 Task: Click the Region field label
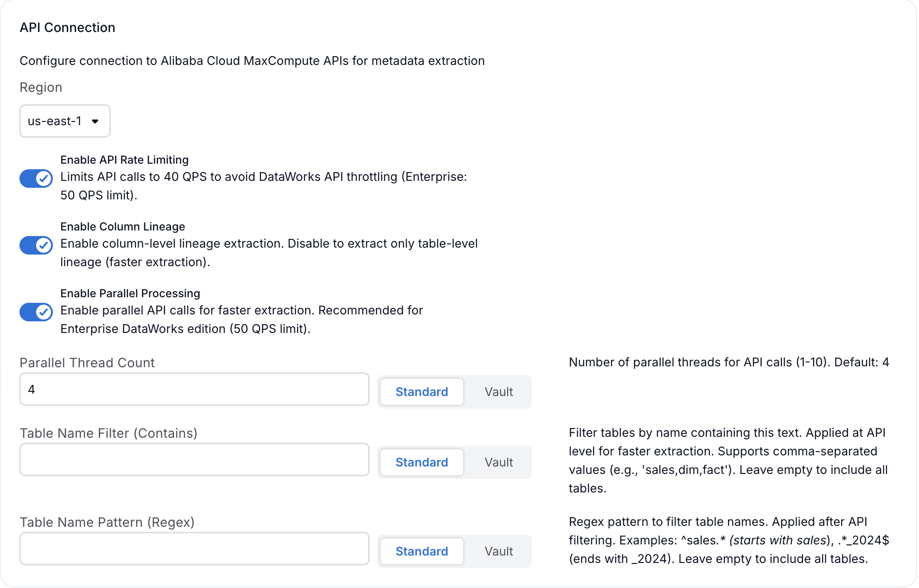[x=41, y=87]
